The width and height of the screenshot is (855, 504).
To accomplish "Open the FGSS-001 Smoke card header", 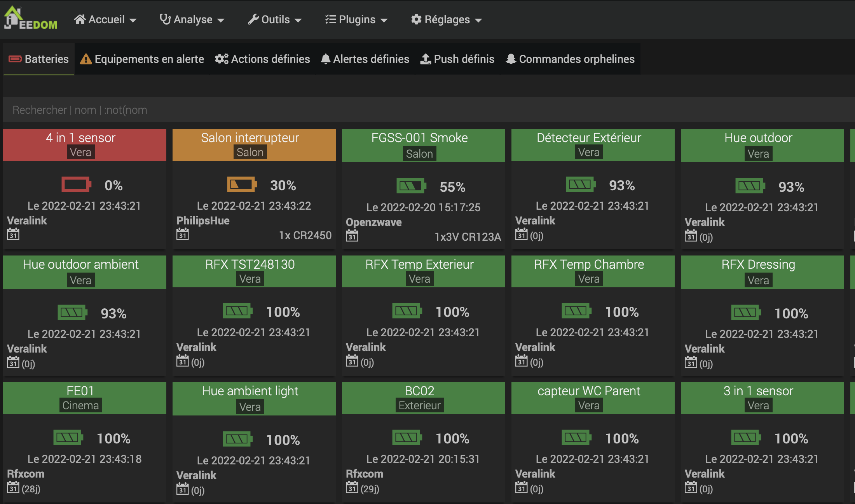I will [424, 146].
